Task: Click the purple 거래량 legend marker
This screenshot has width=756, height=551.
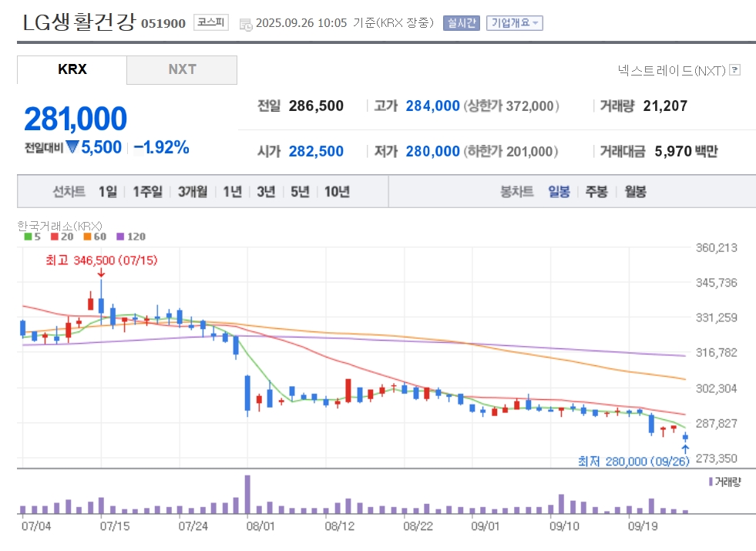Action: pyautogui.click(x=711, y=482)
